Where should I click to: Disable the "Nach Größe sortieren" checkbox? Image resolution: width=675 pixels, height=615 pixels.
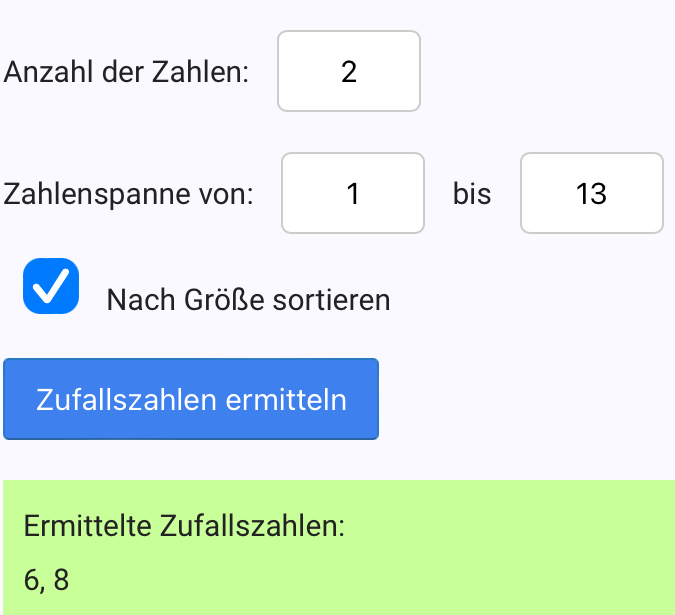pos(51,286)
